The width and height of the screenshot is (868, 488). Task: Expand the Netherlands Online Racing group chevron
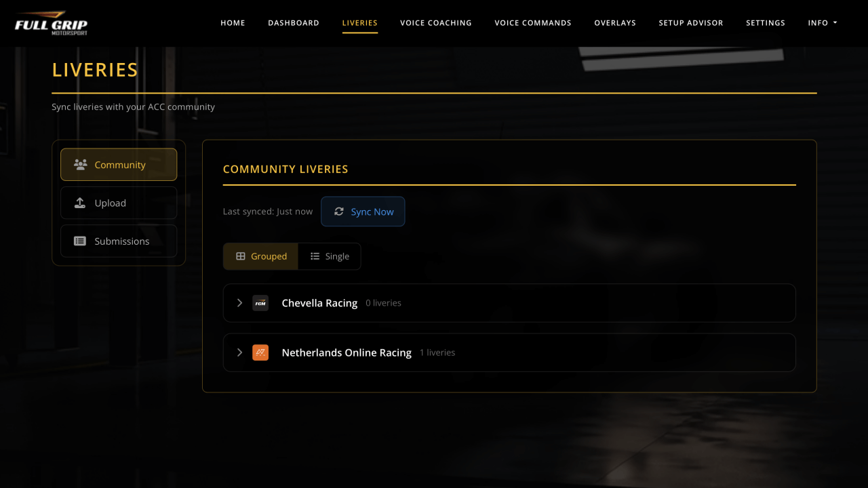coord(239,352)
